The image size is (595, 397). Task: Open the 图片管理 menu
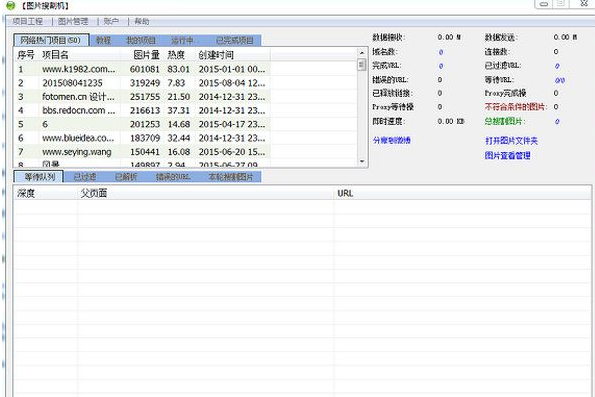(73, 21)
